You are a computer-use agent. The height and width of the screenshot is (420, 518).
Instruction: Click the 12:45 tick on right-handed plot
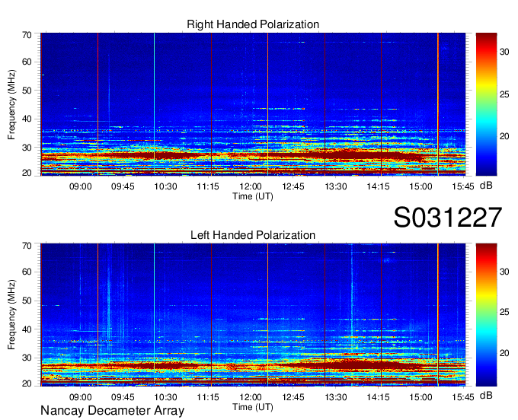click(293, 186)
